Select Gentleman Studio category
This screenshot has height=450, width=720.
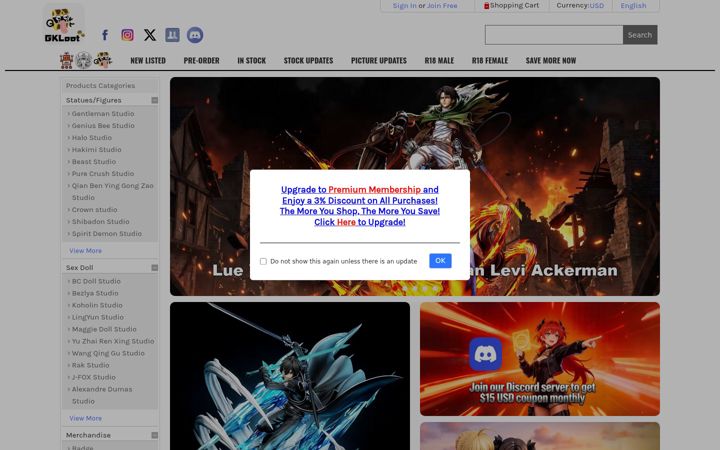click(103, 113)
